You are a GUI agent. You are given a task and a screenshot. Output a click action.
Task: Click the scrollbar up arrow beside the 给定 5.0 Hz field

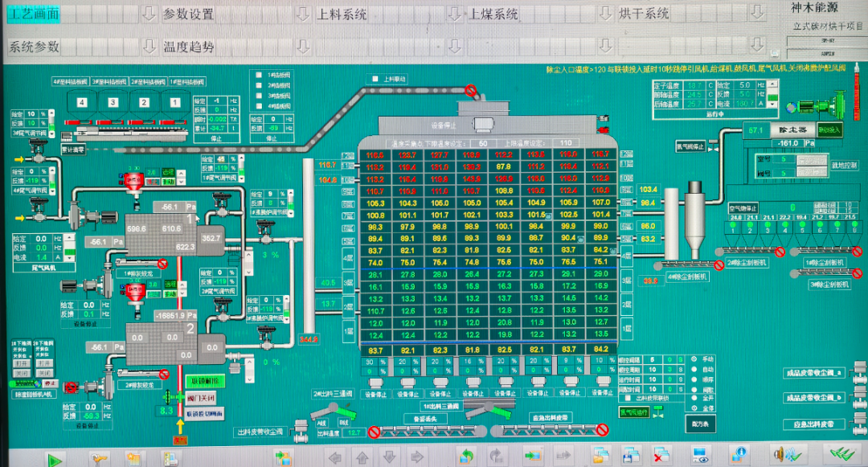772,84
